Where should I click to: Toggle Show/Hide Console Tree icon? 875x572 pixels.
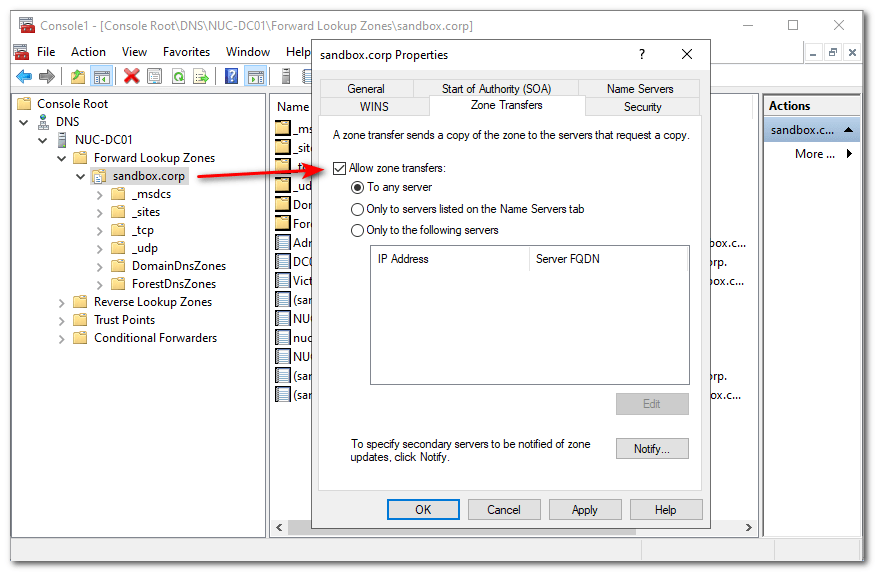(102, 76)
